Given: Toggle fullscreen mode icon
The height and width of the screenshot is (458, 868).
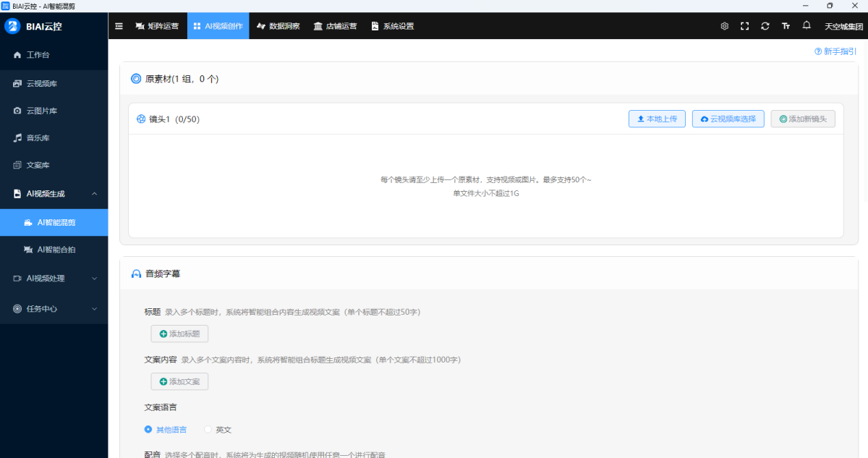Looking at the screenshot, I should coord(744,26).
